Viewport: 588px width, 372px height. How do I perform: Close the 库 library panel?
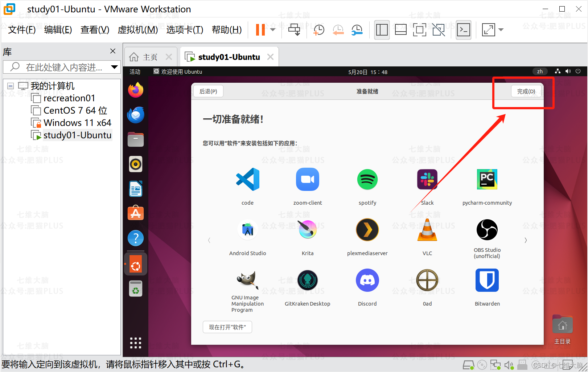(x=113, y=51)
